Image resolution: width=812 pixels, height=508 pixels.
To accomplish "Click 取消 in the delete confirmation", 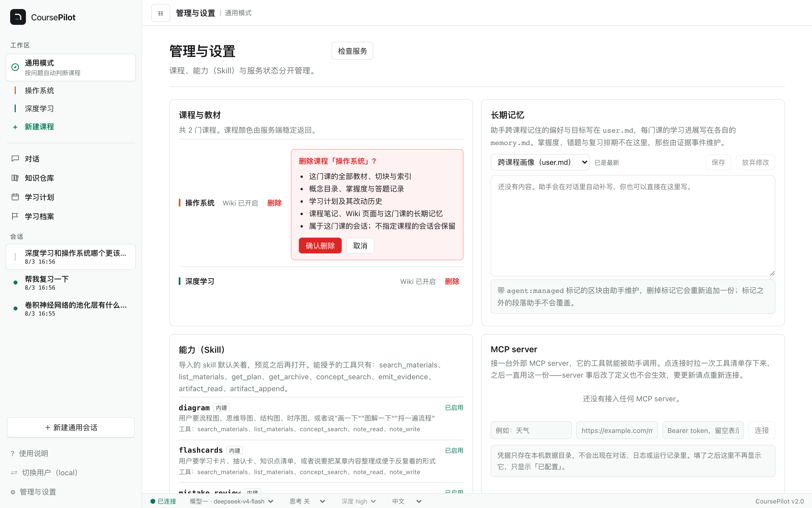I will 360,246.
